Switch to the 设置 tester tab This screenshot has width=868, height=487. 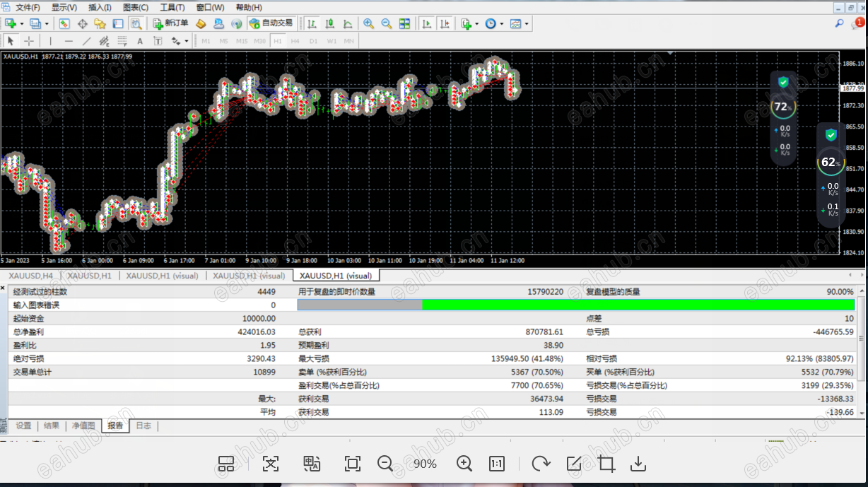tap(23, 426)
